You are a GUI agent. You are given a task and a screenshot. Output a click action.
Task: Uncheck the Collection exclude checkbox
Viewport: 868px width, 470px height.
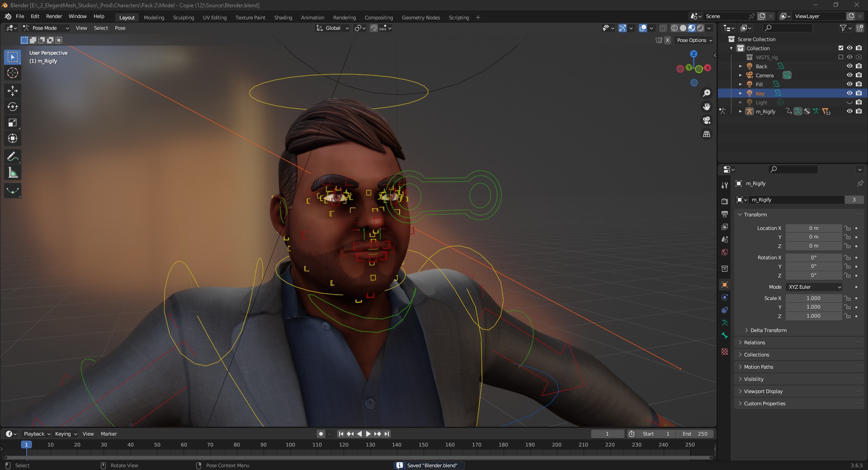click(x=841, y=48)
